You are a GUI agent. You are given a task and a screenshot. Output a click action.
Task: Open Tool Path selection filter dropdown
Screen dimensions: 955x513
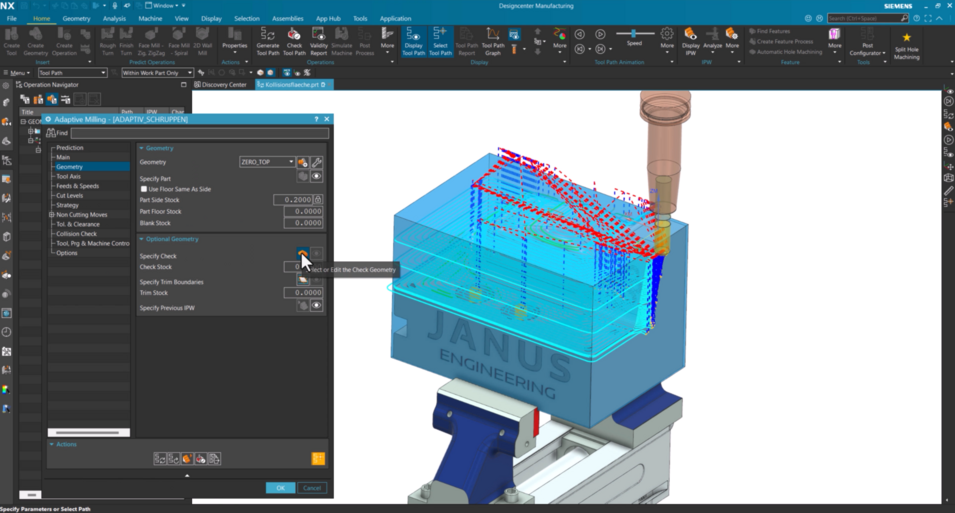pyautogui.click(x=72, y=73)
